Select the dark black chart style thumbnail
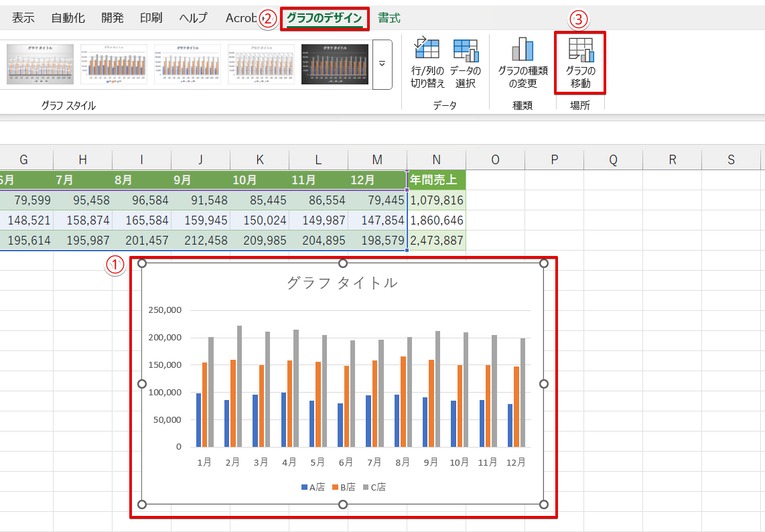 (x=334, y=64)
